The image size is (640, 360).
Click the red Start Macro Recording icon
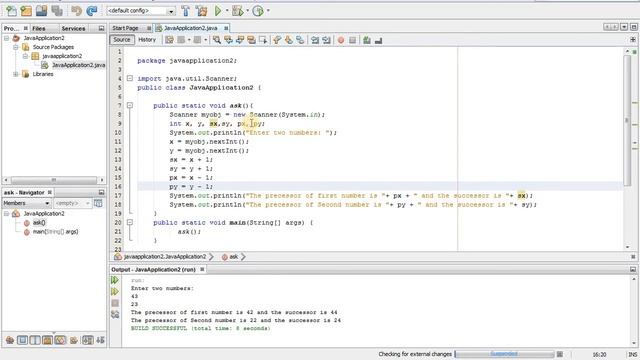(341, 40)
